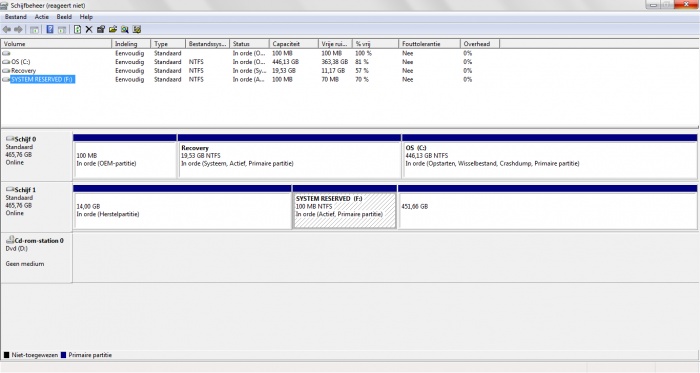Sort by the Capaciteit column header
The height and width of the screenshot is (373, 700).
point(294,44)
